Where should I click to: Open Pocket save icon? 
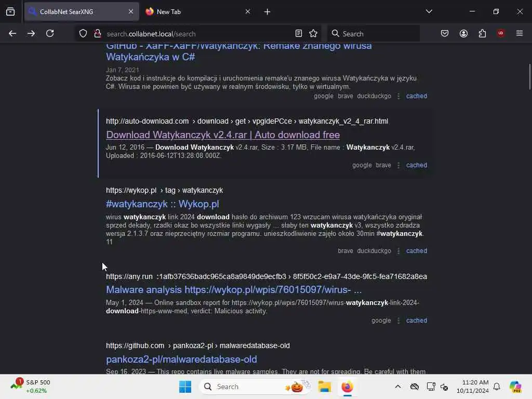(x=445, y=34)
